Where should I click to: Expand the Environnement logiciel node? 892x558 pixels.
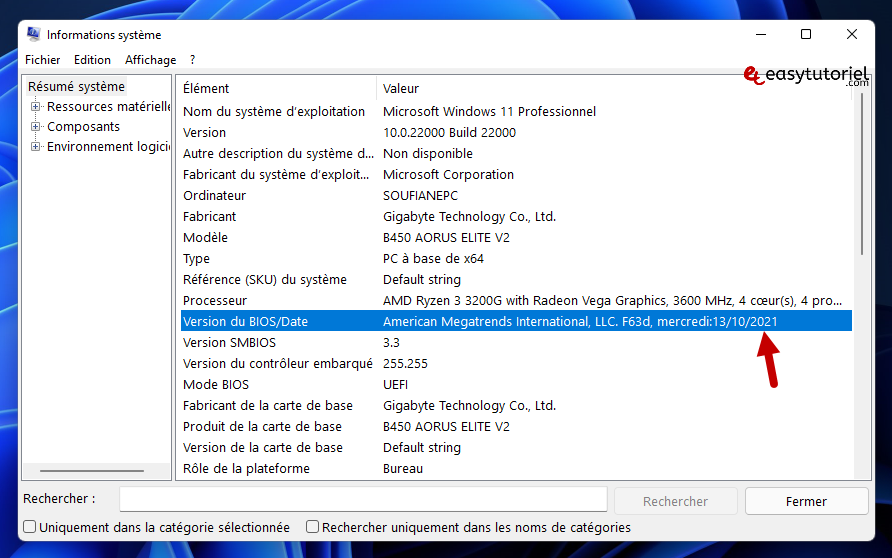pyautogui.click(x=35, y=147)
